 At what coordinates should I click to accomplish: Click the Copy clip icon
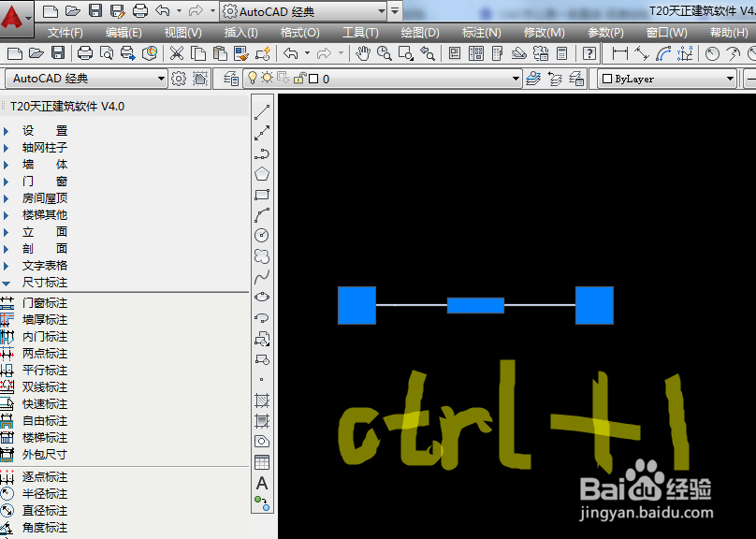198,53
